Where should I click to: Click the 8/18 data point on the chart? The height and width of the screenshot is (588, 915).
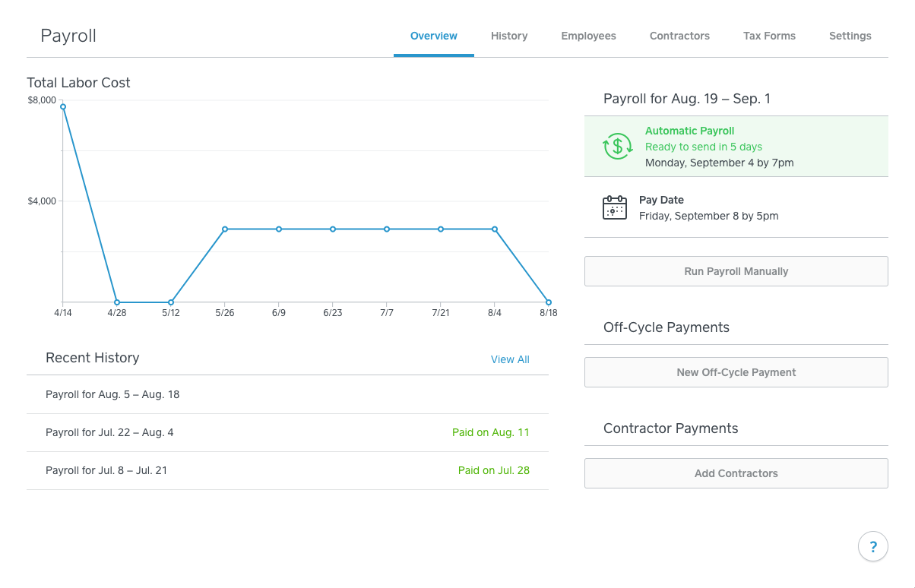[x=549, y=302]
